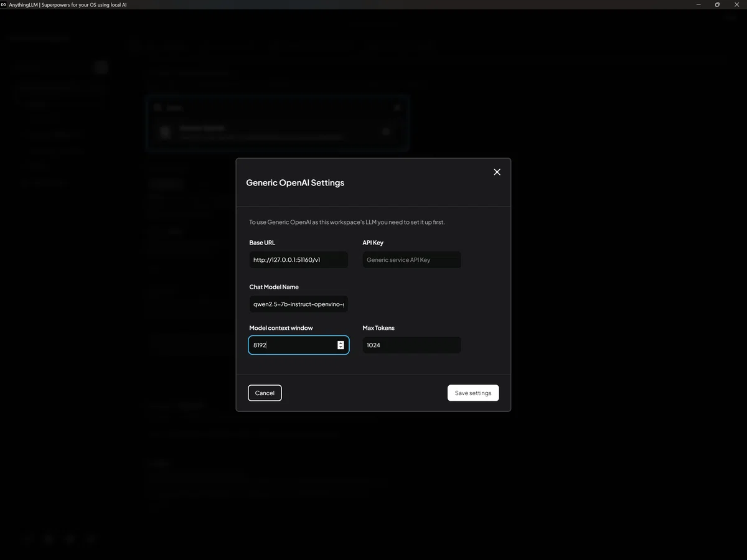Close the Generic OpenAI Settings dialog
747x560 pixels.
[x=497, y=172]
